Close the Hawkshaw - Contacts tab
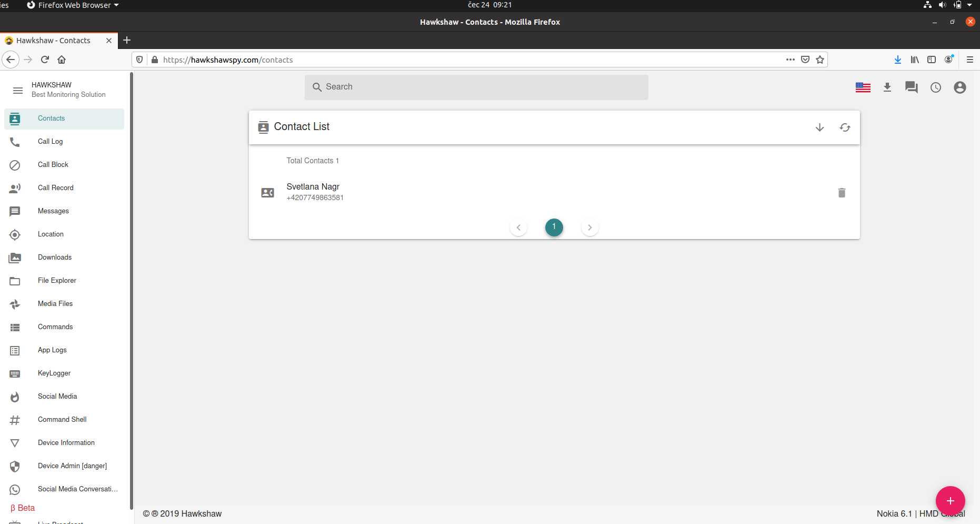 coord(109,41)
